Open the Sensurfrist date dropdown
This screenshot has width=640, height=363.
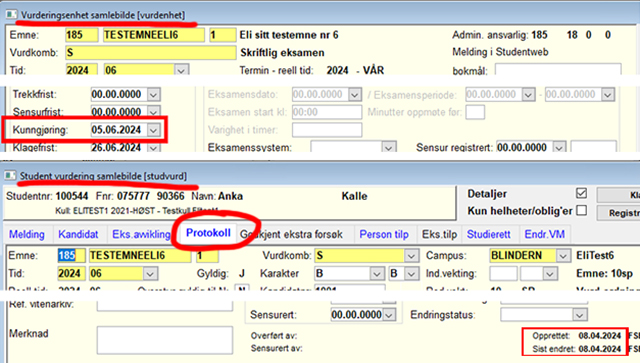click(x=153, y=112)
